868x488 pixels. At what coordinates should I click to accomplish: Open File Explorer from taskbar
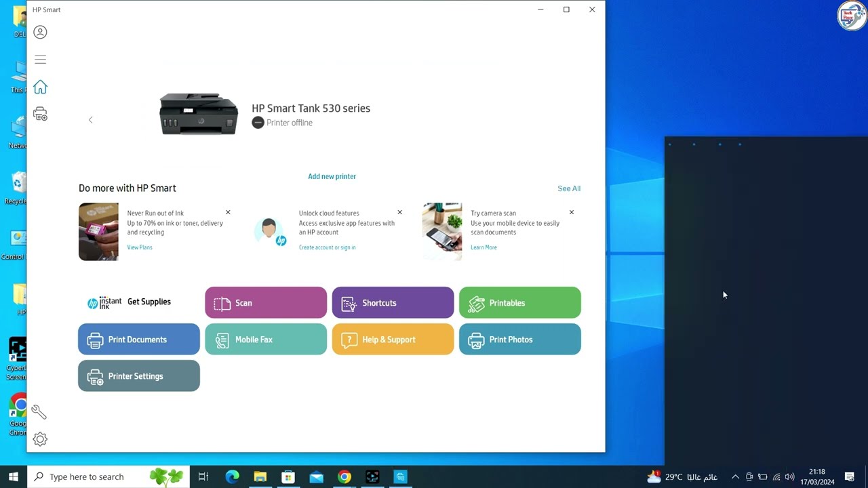coord(260,476)
